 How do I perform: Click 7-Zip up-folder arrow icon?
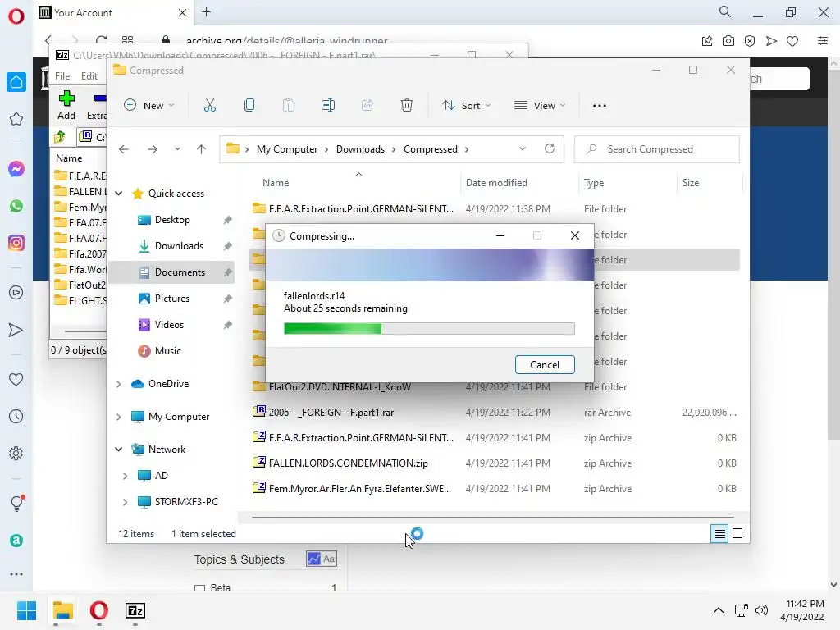[60, 137]
